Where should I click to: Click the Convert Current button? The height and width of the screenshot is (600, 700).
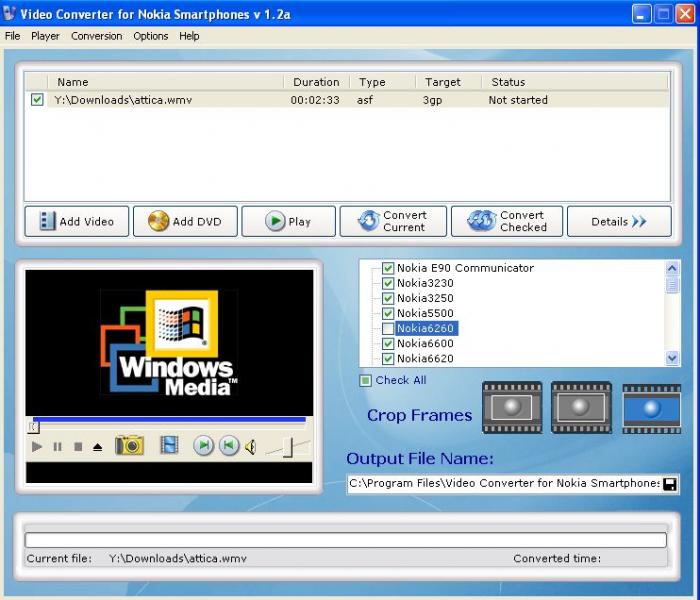coord(393,221)
